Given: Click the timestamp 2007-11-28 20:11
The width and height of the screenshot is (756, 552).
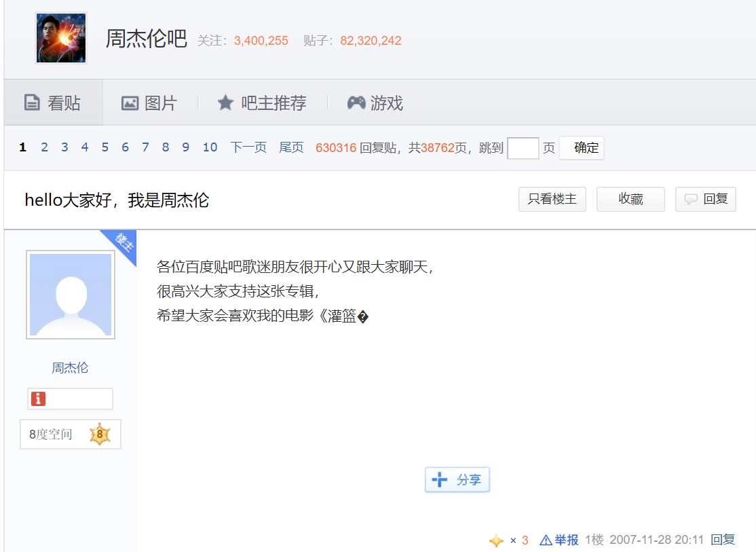Looking at the screenshot, I should click(657, 540).
